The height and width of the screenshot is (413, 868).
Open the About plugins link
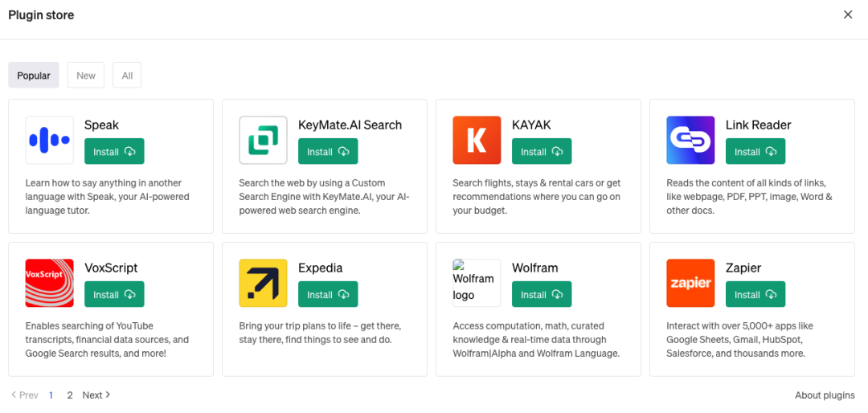pyautogui.click(x=825, y=395)
